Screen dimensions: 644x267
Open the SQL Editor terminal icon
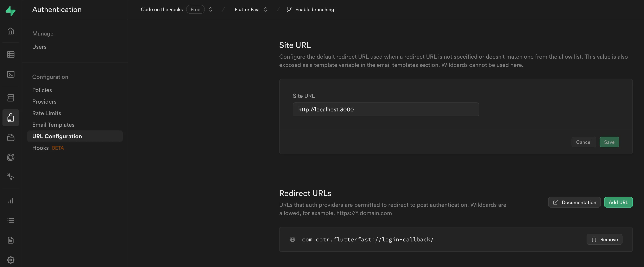[11, 74]
